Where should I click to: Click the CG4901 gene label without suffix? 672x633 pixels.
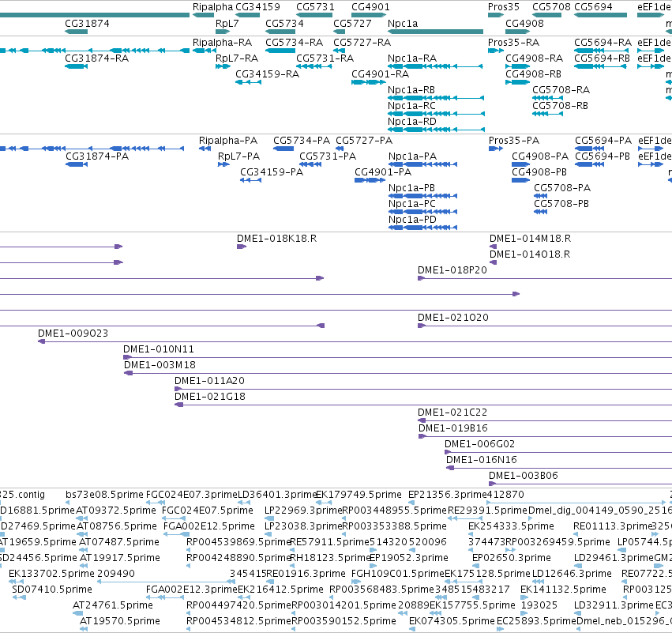point(370,7)
